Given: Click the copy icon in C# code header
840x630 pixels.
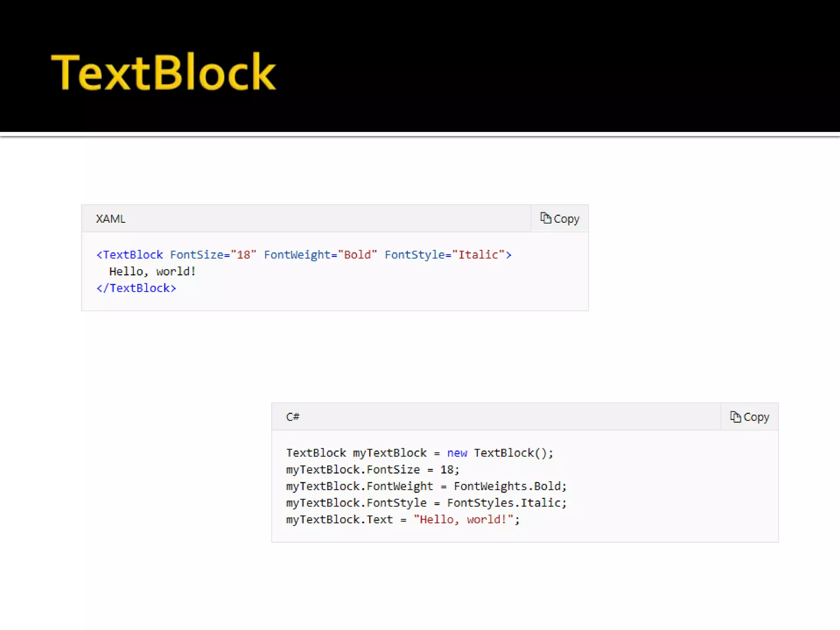Looking at the screenshot, I should (735, 417).
